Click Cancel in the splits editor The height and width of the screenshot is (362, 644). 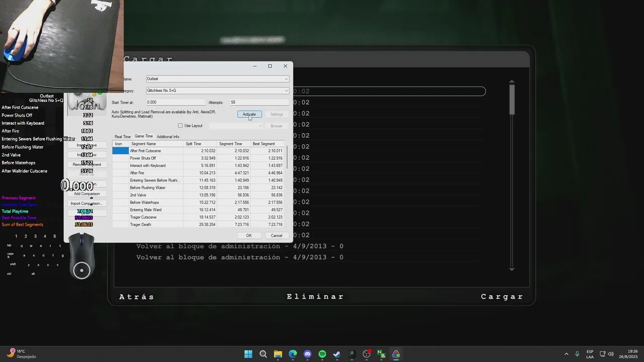click(277, 235)
